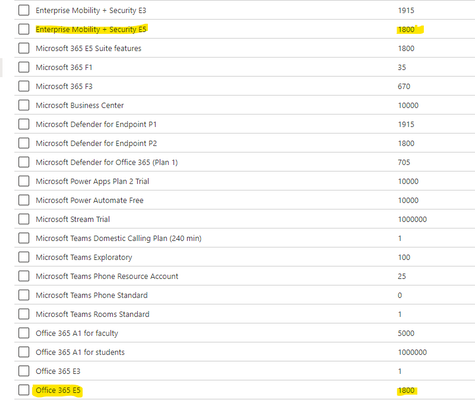Tick the Defender for Endpoint P1 checkbox

click(24, 124)
